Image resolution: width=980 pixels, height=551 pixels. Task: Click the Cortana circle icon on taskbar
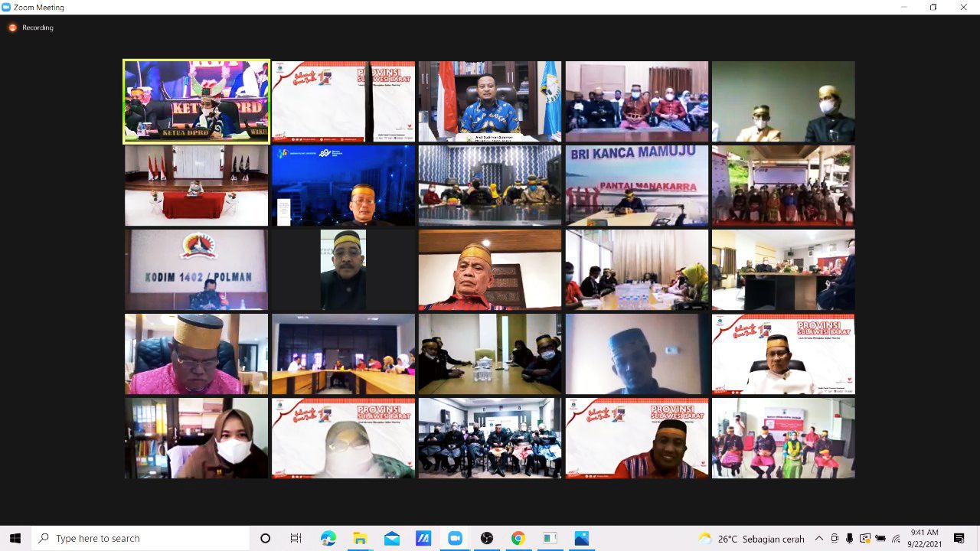(x=265, y=538)
